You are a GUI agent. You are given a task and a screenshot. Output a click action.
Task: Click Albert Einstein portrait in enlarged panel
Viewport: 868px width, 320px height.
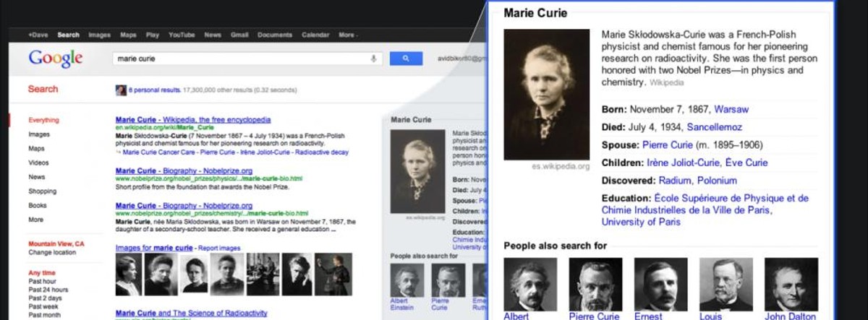(x=531, y=285)
